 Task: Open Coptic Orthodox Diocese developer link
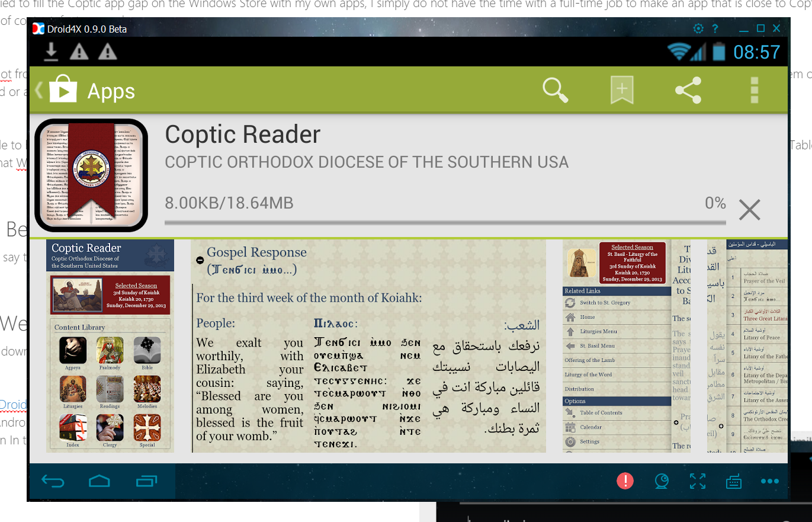point(367,162)
